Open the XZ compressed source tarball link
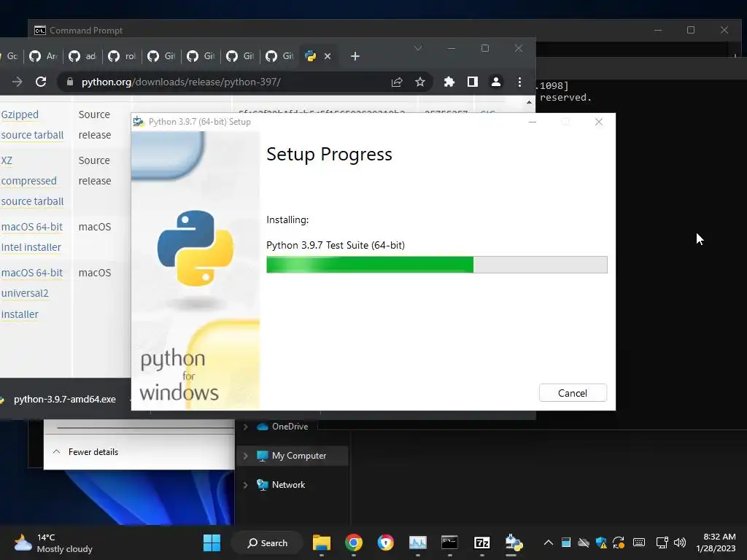 [32, 181]
